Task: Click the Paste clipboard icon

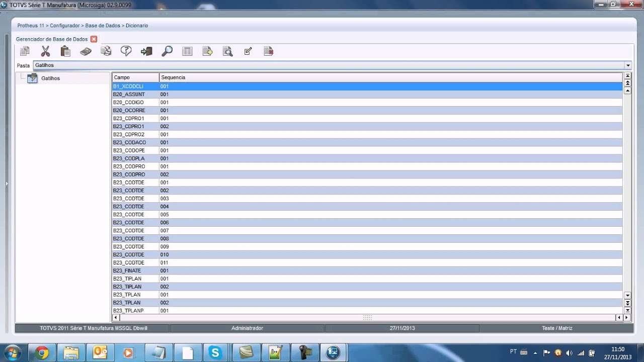Action: pyautogui.click(x=65, y=51)
